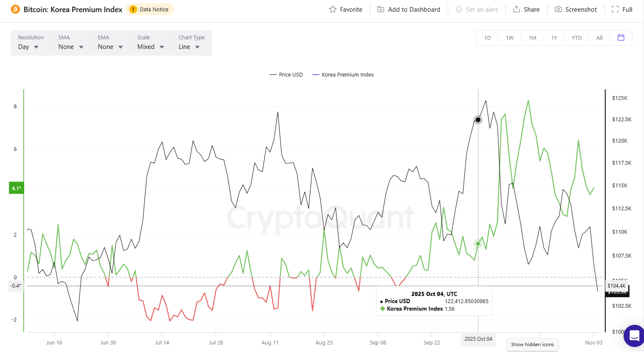
Task: Open the Chart Type dropdown showing Line
Action: [189, 47]
